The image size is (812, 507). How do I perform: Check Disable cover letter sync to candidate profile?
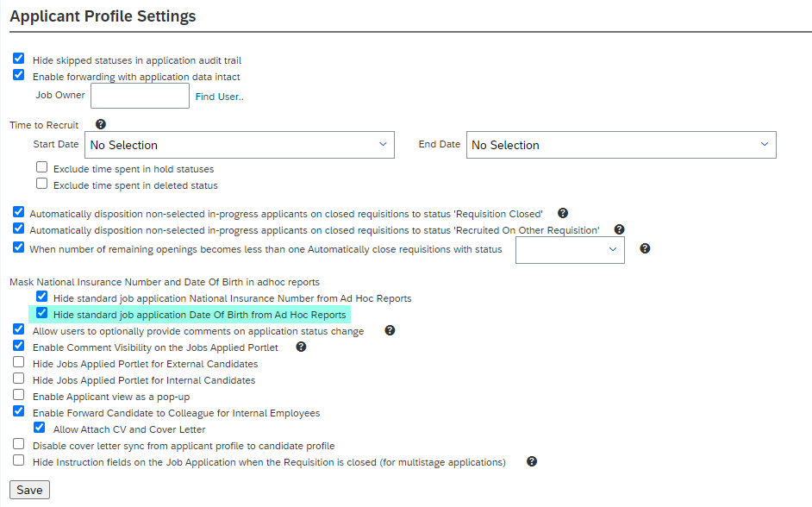tap(19, 444)
